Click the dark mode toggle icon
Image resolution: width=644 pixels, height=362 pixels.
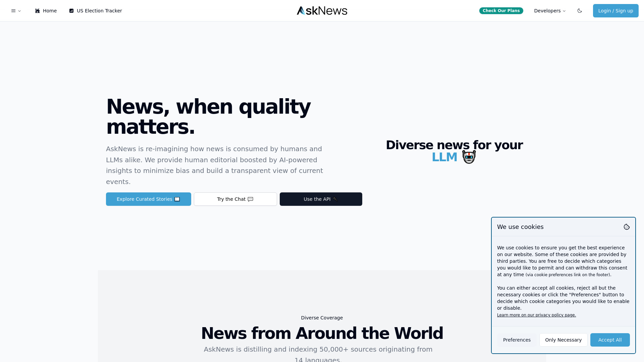tap(579, 11)
